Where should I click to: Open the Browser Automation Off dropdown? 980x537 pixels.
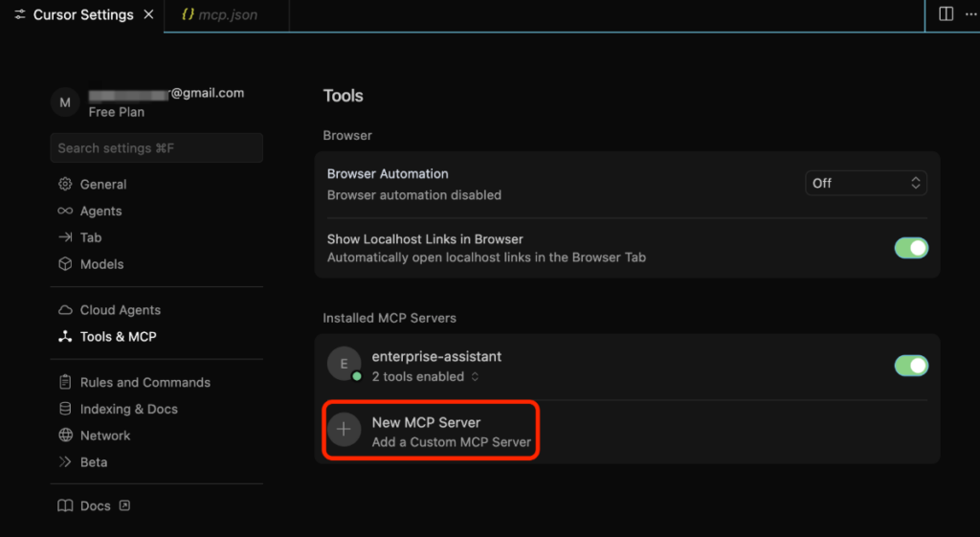tap(866, 183)
